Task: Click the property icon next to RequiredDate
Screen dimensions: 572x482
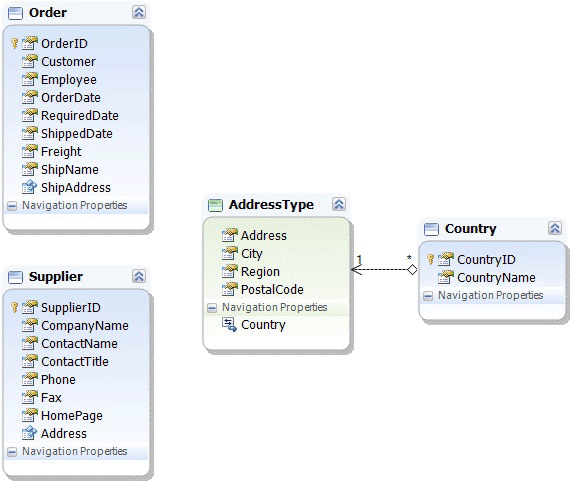Action: pos(30,115)
